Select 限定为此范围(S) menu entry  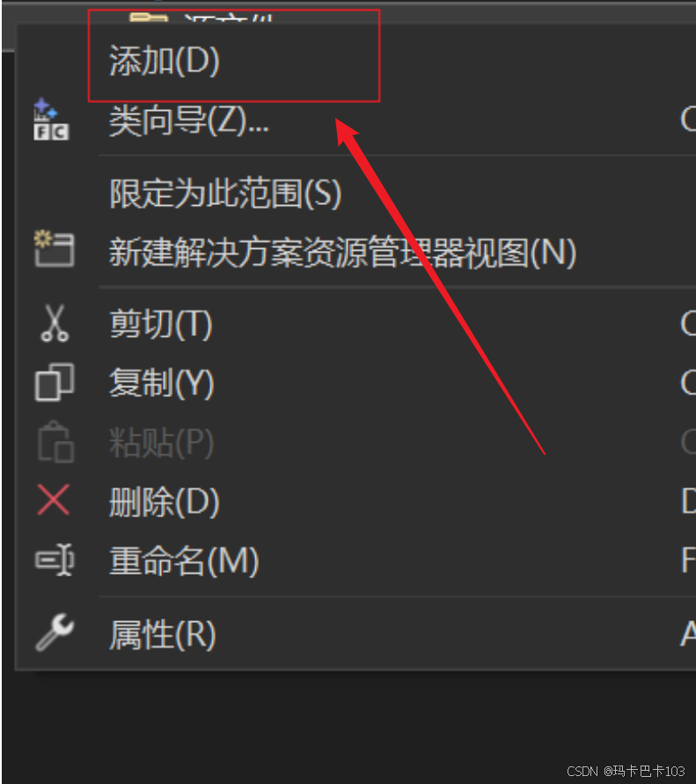tap(225, 193)
